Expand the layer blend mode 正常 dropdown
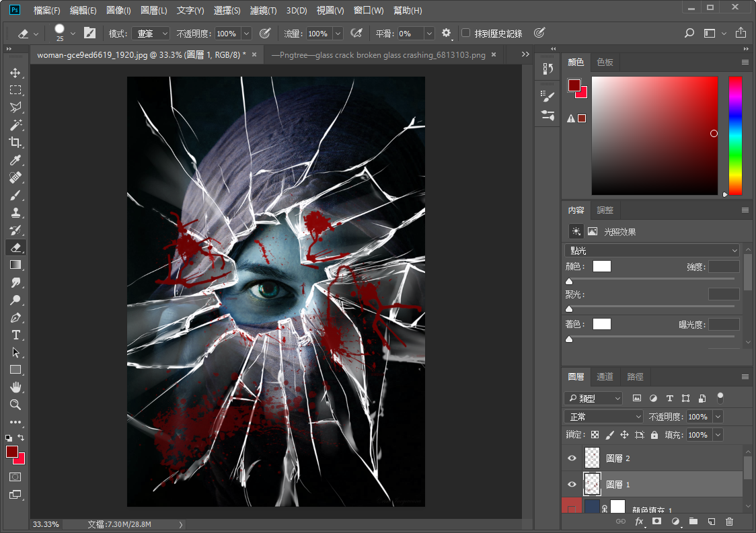756x533 pixels. (603, 417)
